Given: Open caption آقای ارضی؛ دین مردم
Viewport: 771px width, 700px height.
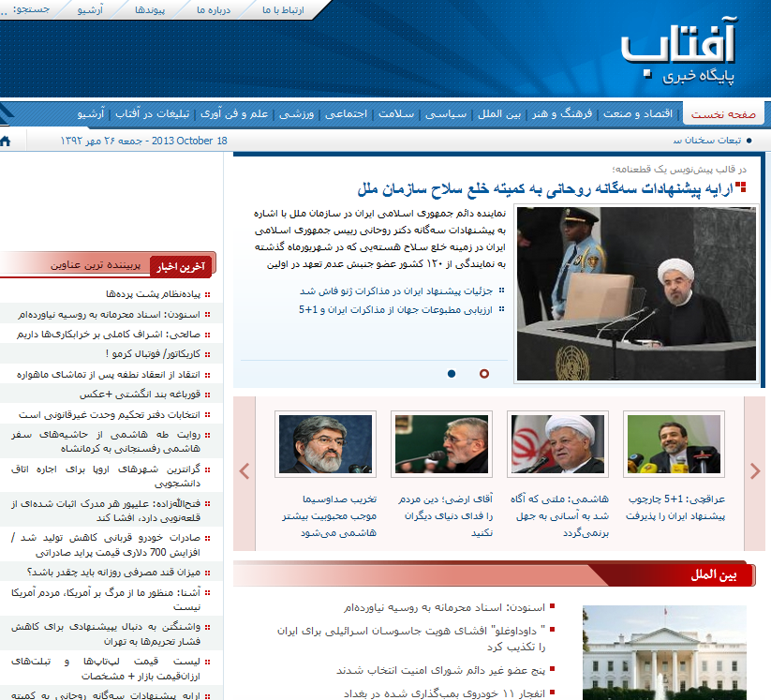Looking at the screenshot, I should (x=446, y=515).
